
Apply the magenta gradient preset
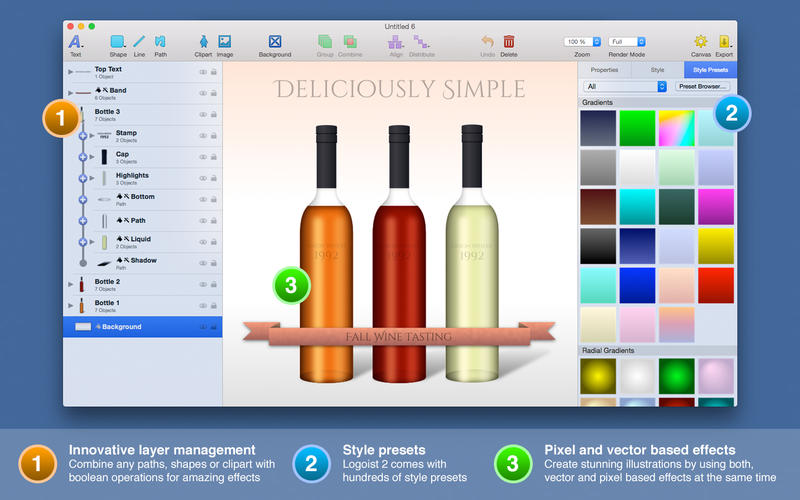[x=716, y=207]
